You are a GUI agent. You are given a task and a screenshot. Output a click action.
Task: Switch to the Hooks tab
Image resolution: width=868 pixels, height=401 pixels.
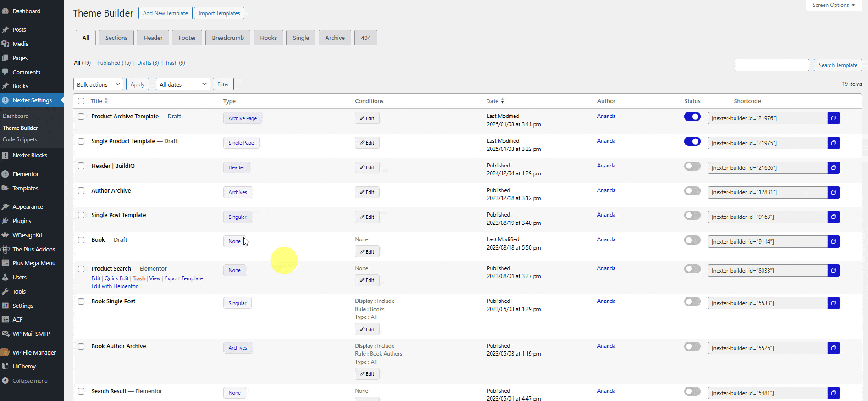[268, 38]
